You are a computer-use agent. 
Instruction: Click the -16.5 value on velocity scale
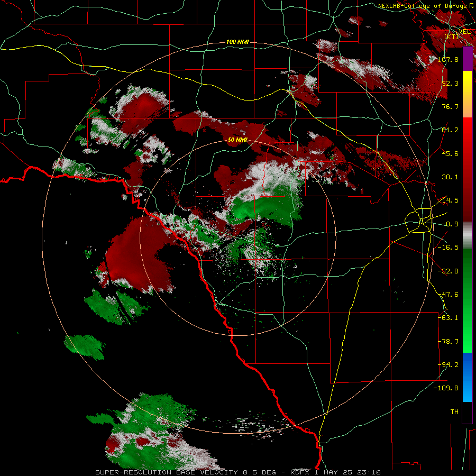pyautogui.click(x=448, y=248)
